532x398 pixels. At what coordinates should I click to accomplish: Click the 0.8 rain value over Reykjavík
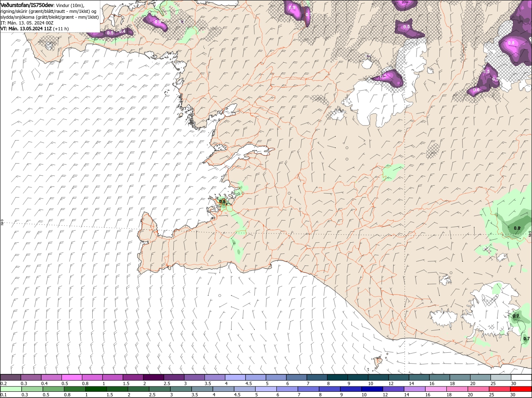click(222, 202)
